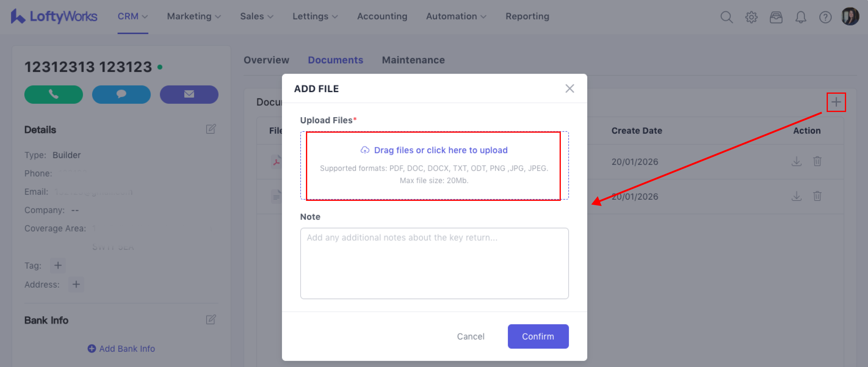
Task: Click the green phone call button
Action: pos(53,94)
